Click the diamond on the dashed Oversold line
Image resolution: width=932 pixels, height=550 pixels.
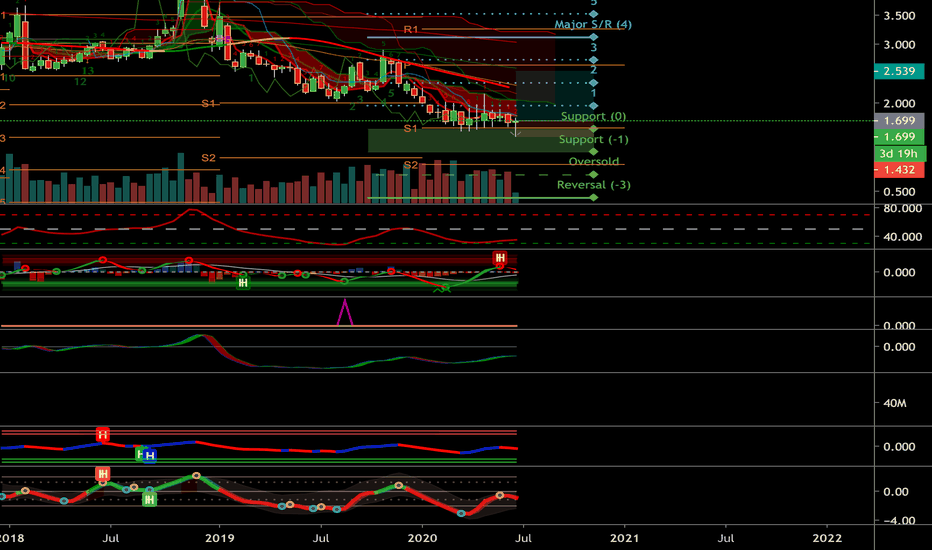point(593,175)
